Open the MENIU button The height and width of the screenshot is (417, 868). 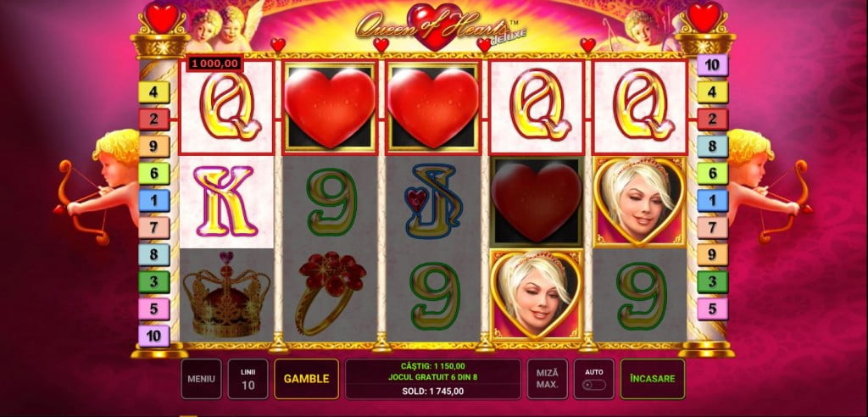[x=201, y=379]
